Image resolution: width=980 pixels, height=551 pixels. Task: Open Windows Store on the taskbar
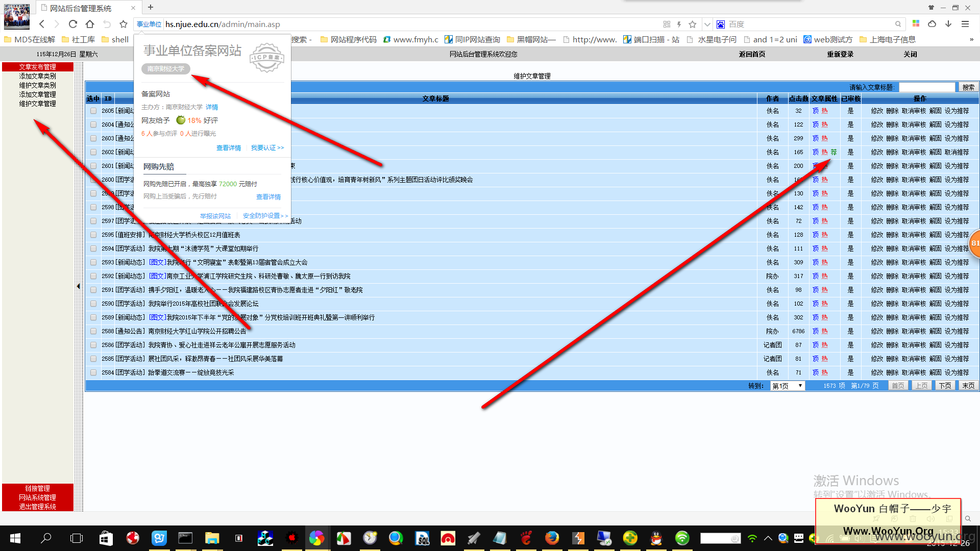106,538
